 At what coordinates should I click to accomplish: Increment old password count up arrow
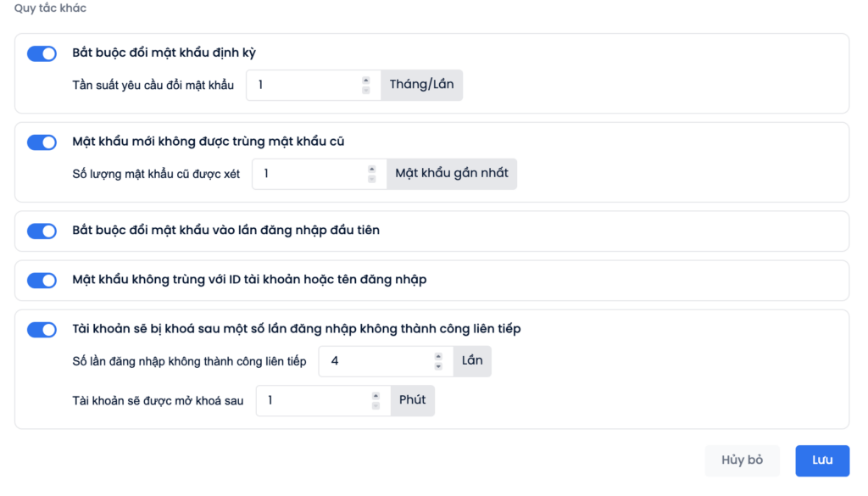click(372, 169)
